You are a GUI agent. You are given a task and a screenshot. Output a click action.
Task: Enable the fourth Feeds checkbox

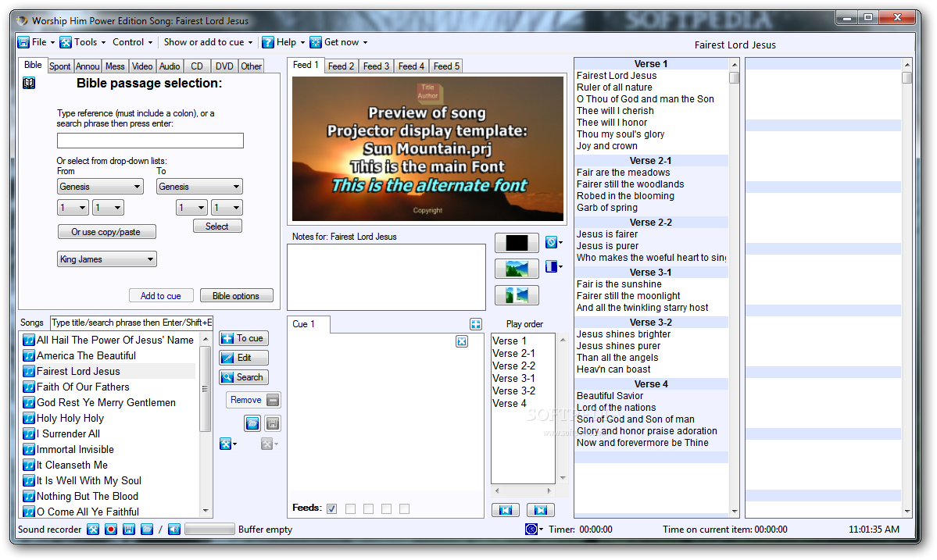point(386,508)
